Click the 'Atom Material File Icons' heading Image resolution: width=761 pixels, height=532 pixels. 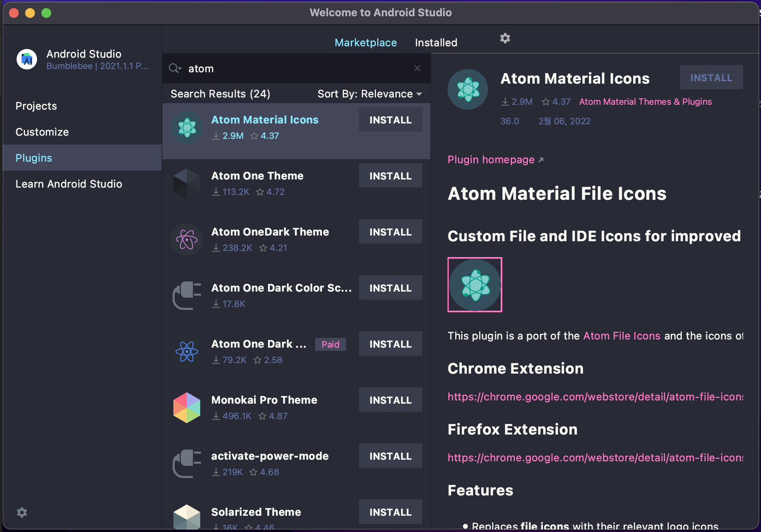(x=557, y=193)
